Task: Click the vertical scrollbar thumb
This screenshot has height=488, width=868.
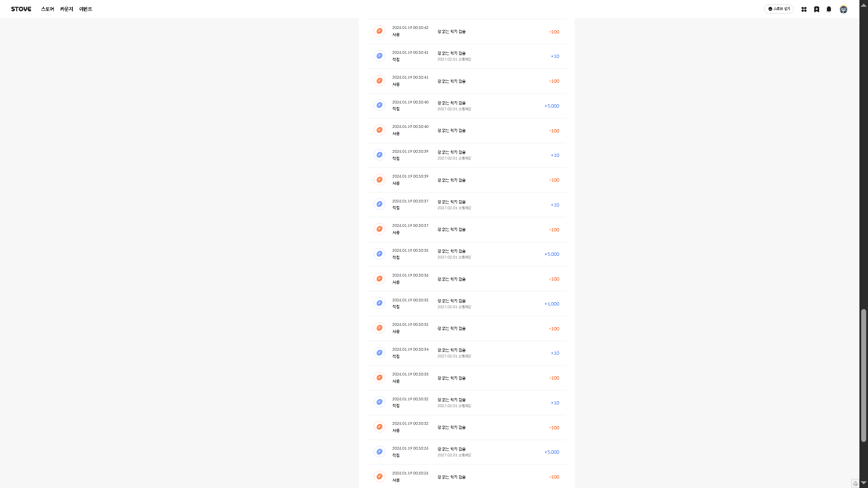Action: tap(863, 375)
